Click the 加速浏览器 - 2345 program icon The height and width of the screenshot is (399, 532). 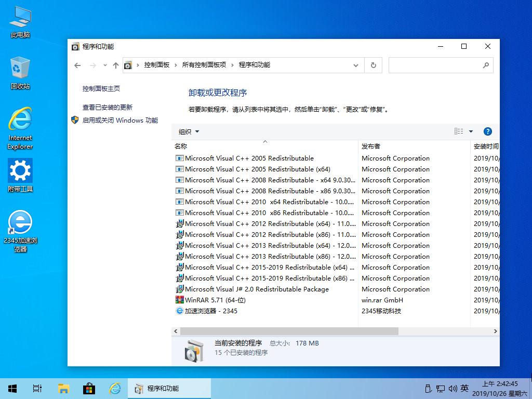tap(179, 311)
